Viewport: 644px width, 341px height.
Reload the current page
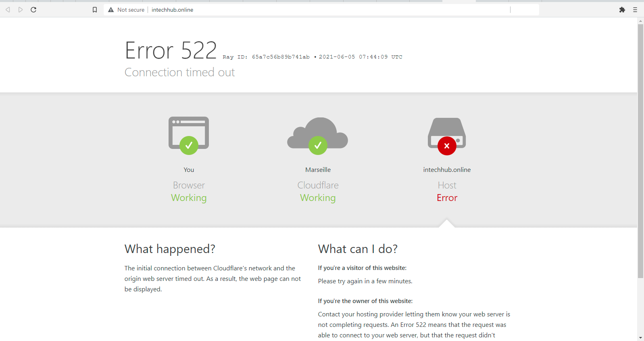[33, 10]
